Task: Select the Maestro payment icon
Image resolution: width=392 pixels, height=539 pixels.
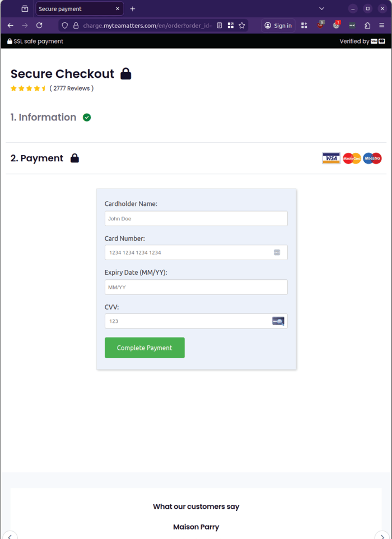Action: point(372,158)
